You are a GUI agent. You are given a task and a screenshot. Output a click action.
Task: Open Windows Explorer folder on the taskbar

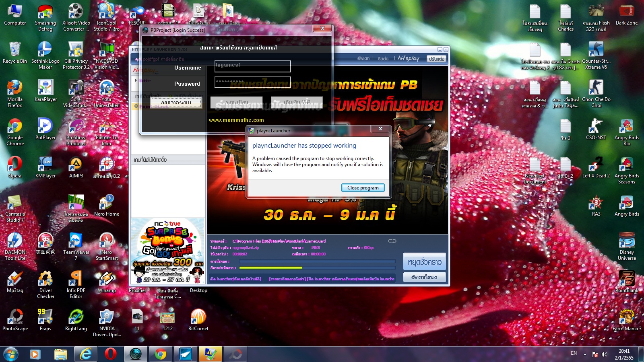click(x=60, y=354)
